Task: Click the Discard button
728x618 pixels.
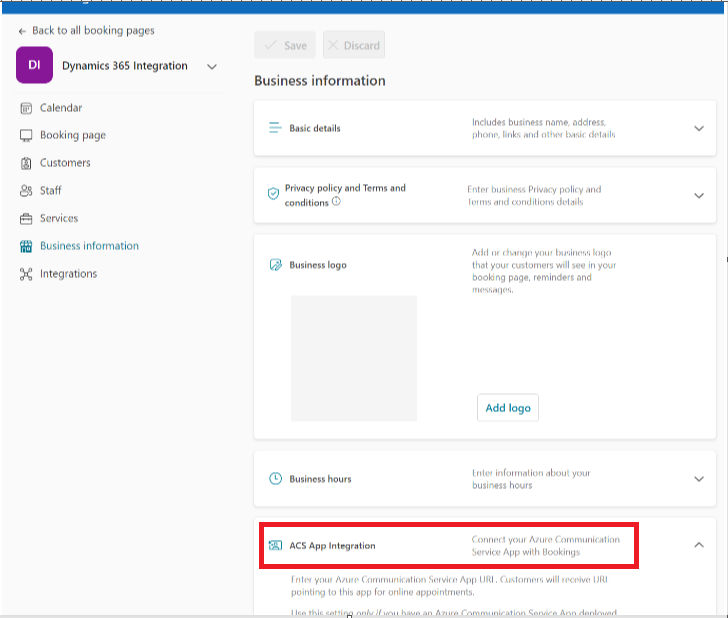Action: pos(354,45)
